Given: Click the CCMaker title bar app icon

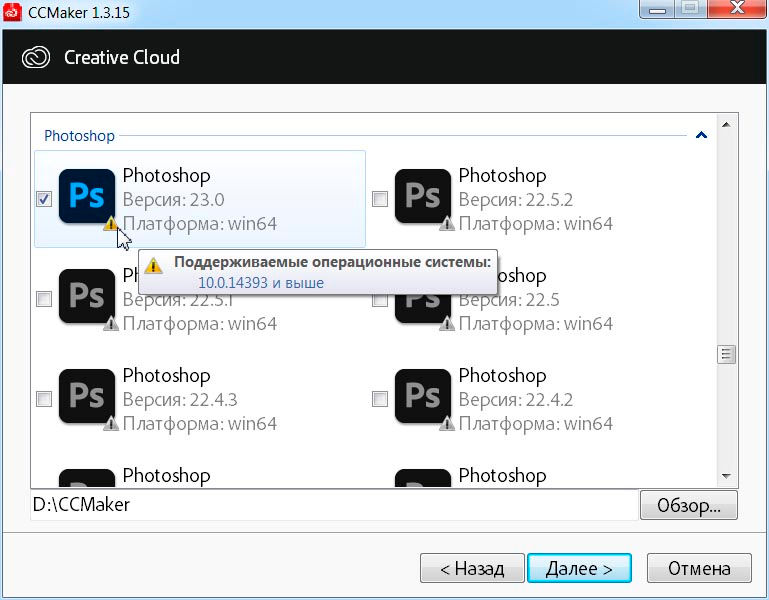Looking at the screenshot, I should pyautogui.click(x=12, y=12).
